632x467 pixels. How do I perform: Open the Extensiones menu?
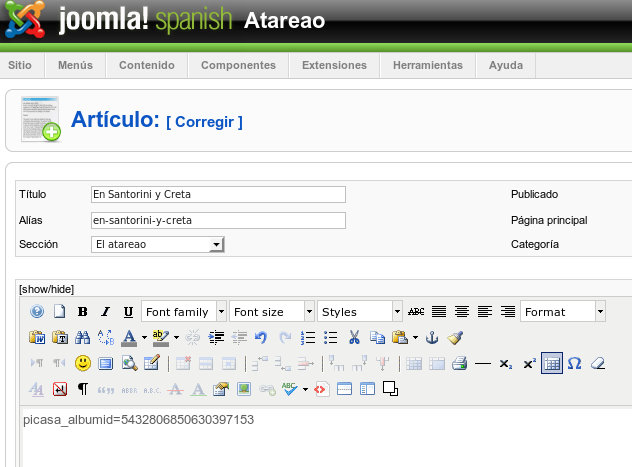pyautogui.click(x=334, y=65)
